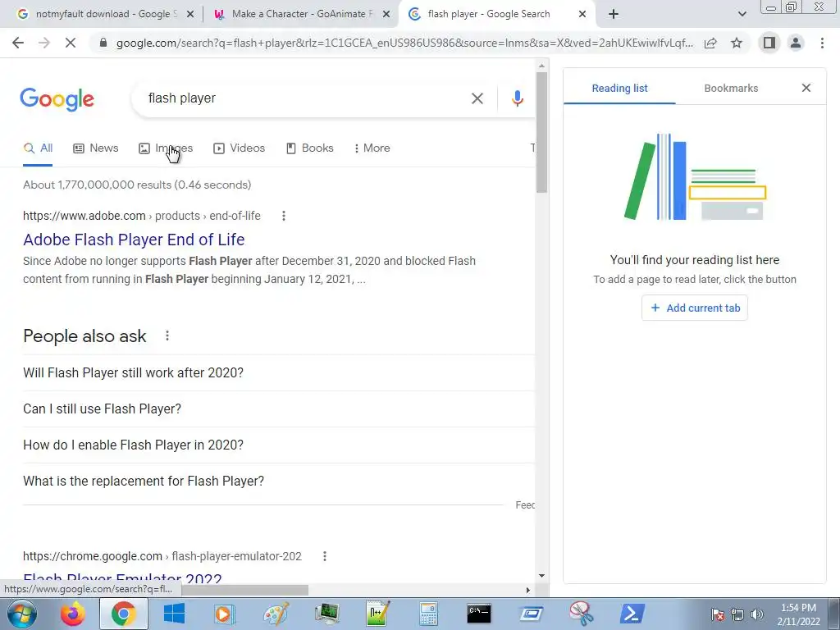Open the Paint palette taskbar icon
Image resolution: width=840 pixels, height=630 pixels.
276,614
